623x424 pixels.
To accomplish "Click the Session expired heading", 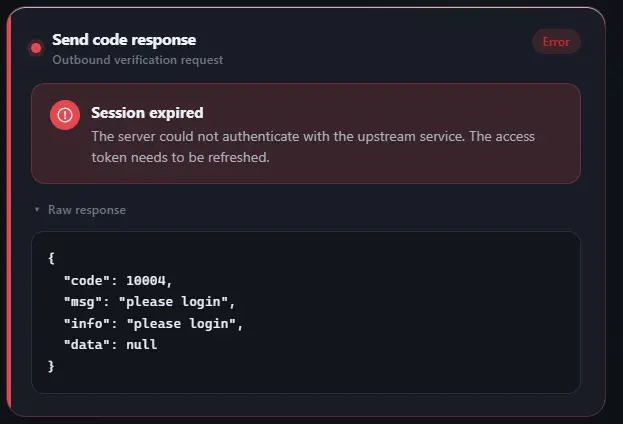I will click(147, 113).
